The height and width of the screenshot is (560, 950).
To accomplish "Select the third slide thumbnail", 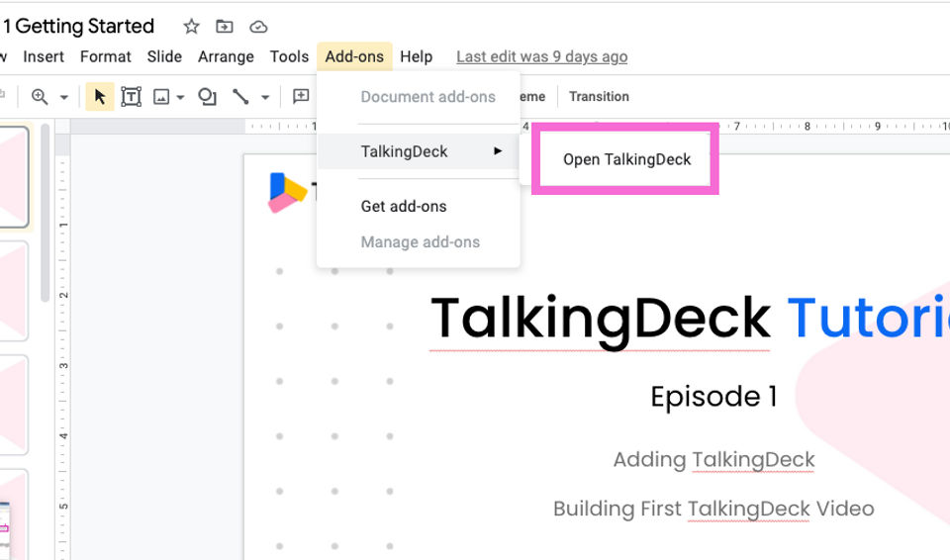I will pos(13,406).
